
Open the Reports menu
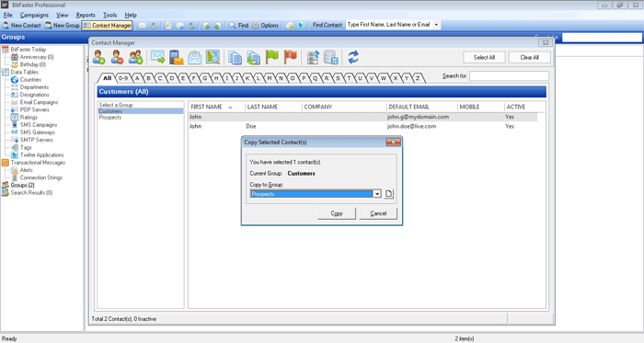(86, 16)
